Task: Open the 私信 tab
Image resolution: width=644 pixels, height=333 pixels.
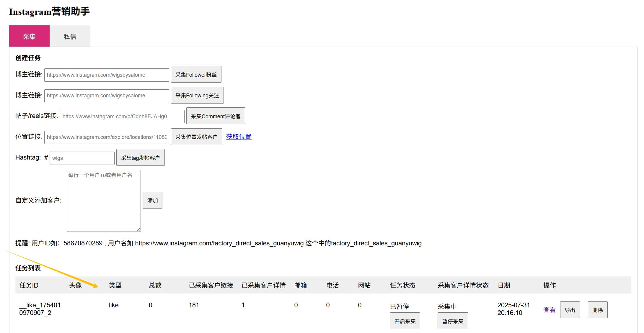Action: pos(70,36)
